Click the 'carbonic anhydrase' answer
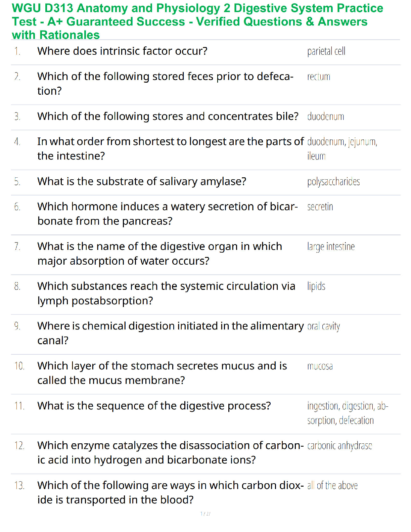The height and width of the screenshot is (532, 411). click(339, 446)
